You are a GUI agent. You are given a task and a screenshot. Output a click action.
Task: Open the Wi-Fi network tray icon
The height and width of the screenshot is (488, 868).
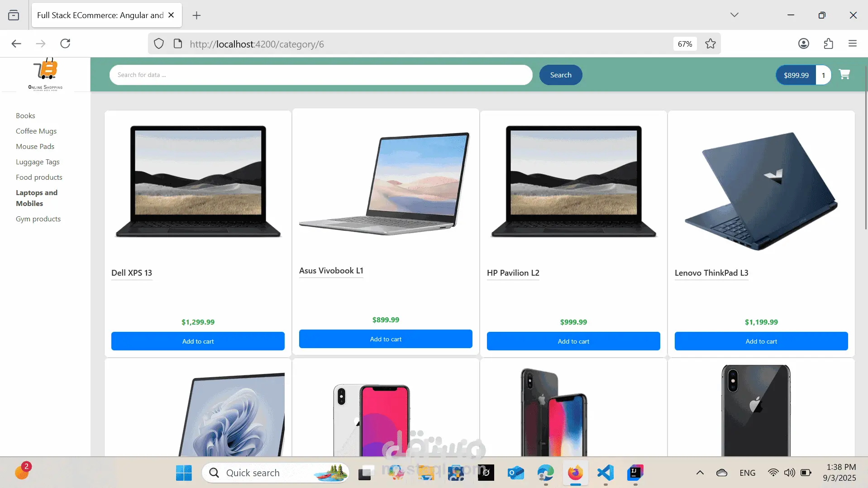pos(773,473)
